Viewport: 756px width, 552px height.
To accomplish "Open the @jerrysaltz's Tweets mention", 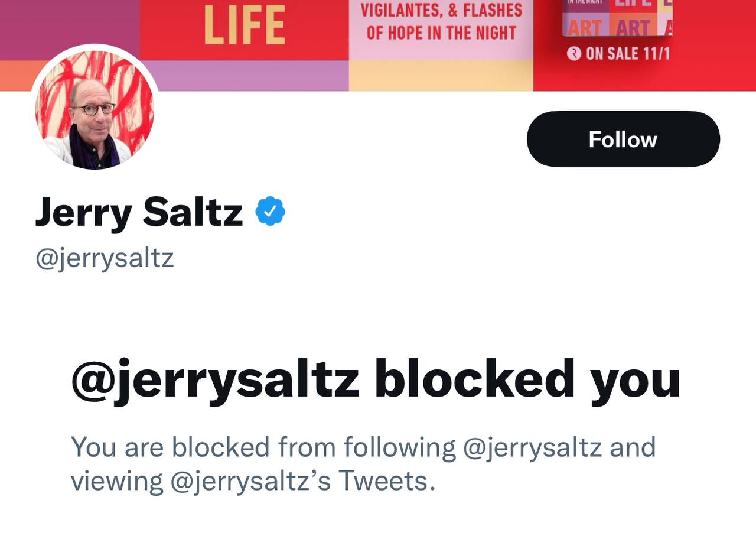I will point(302,481).
